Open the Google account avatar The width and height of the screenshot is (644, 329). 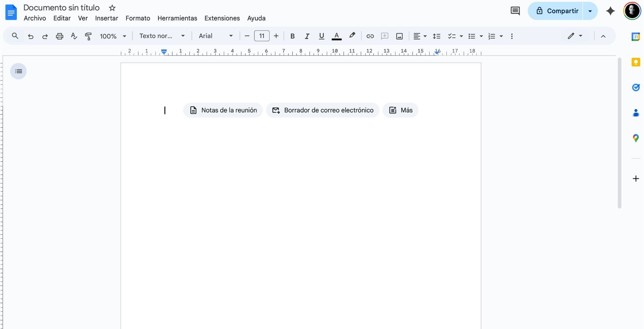[x=632, y=11]
